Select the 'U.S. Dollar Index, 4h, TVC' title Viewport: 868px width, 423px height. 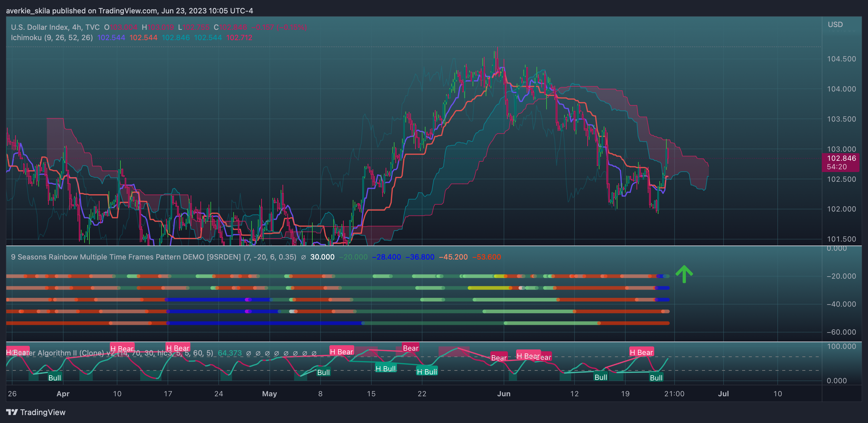pos(55,27)
